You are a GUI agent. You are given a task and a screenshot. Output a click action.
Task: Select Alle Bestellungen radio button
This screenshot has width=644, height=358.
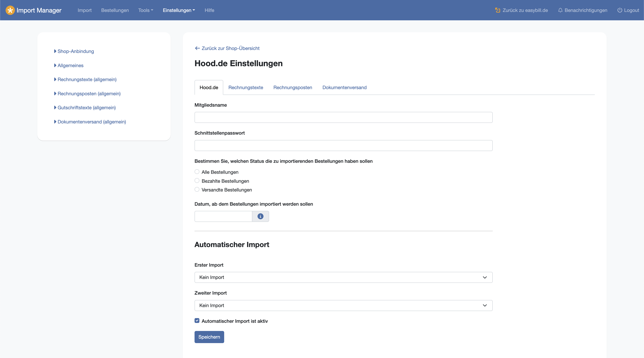[x=197, y=172]
